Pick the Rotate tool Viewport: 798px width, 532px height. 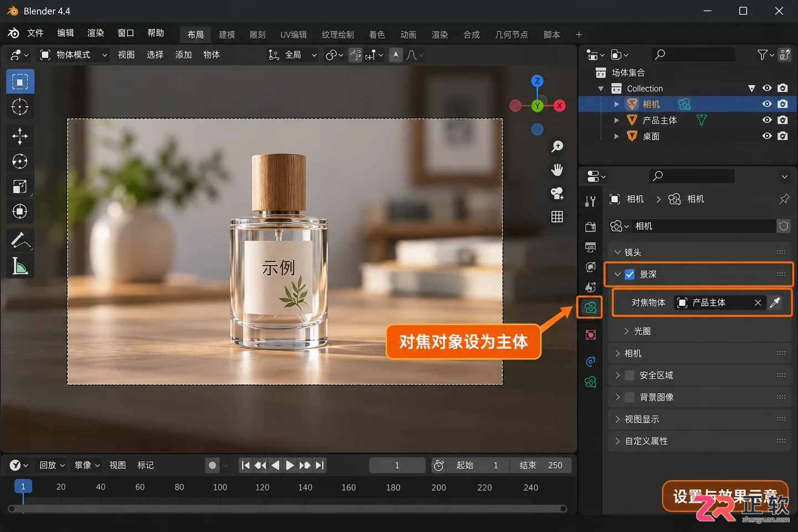[x=20, y=161]
